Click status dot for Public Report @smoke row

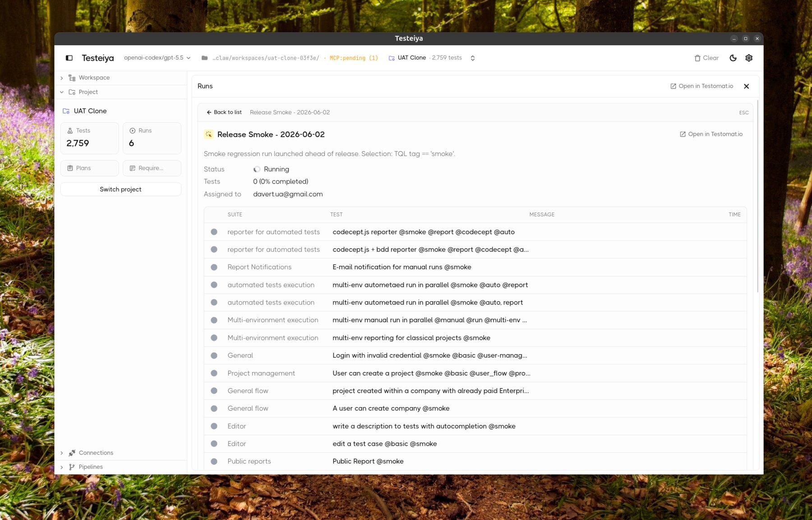[214, 461]
